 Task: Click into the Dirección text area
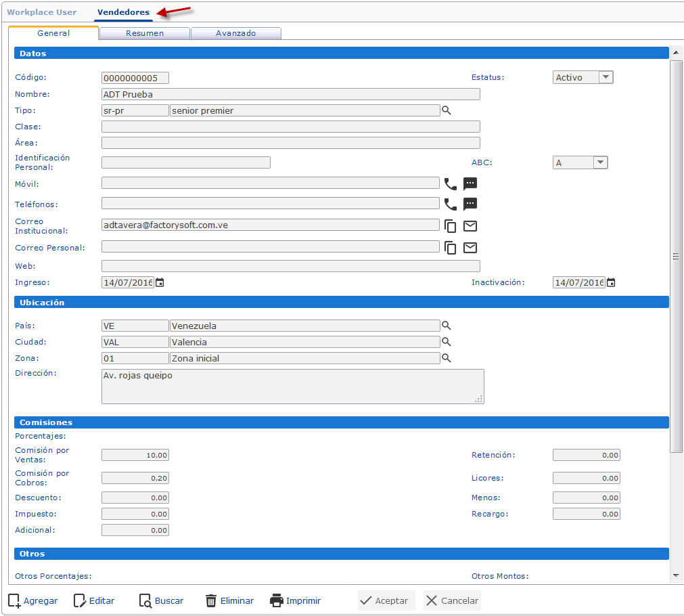click(292, 386)
